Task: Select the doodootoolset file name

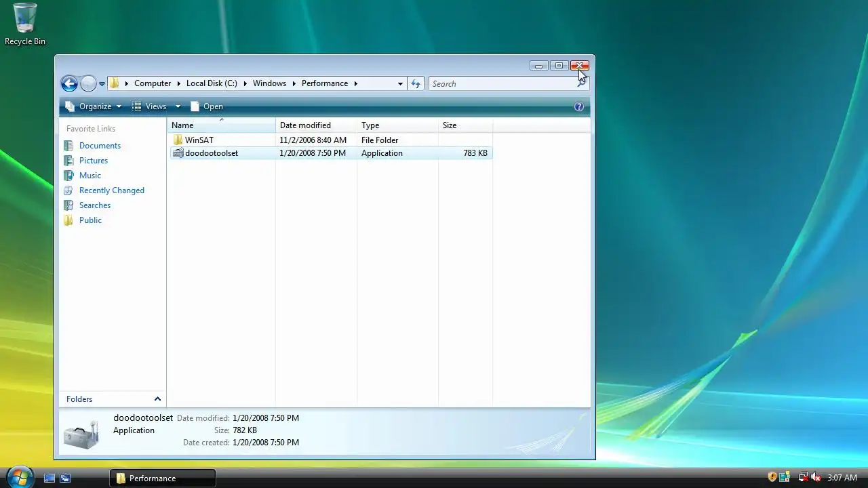Action: pyautogui.click(x=212, y=153)
